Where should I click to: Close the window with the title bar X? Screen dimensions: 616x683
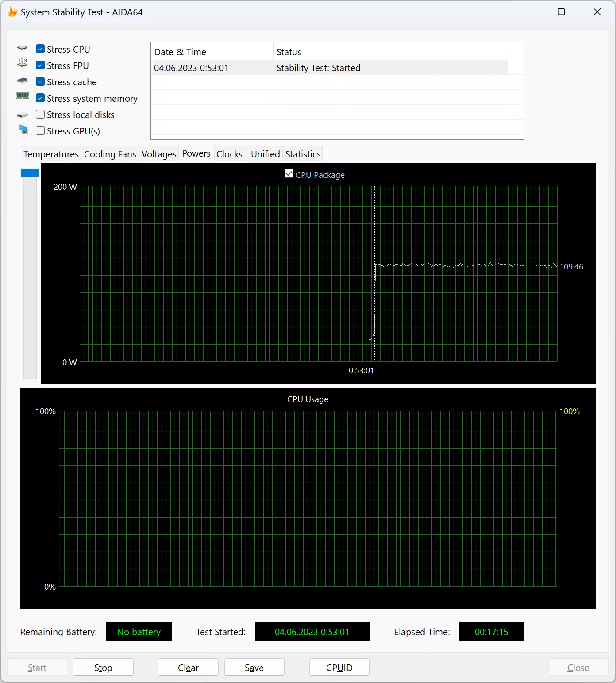[597, 12]
